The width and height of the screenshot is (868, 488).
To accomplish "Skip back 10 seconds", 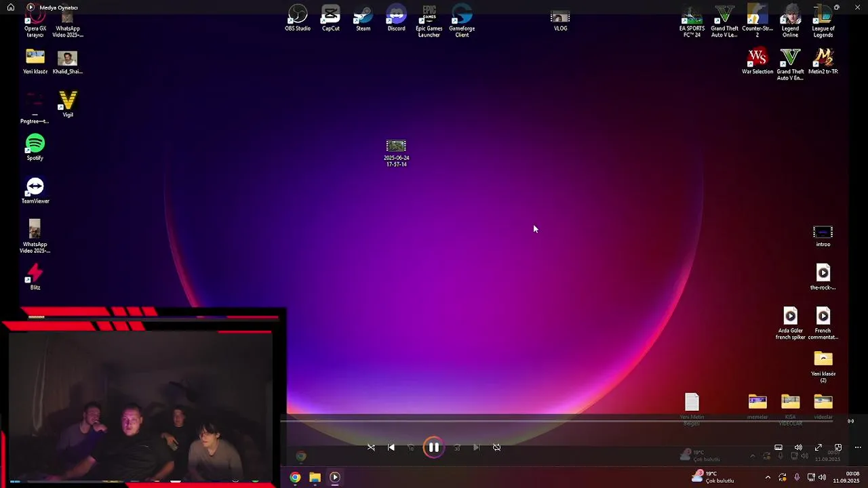I will pyautogui.click(x=411, y=447).
